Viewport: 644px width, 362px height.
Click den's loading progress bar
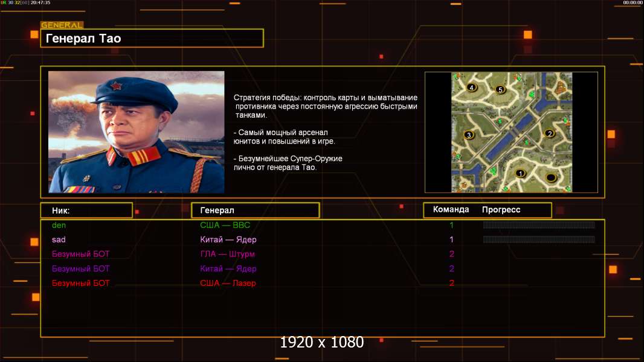tap(539, 224)
